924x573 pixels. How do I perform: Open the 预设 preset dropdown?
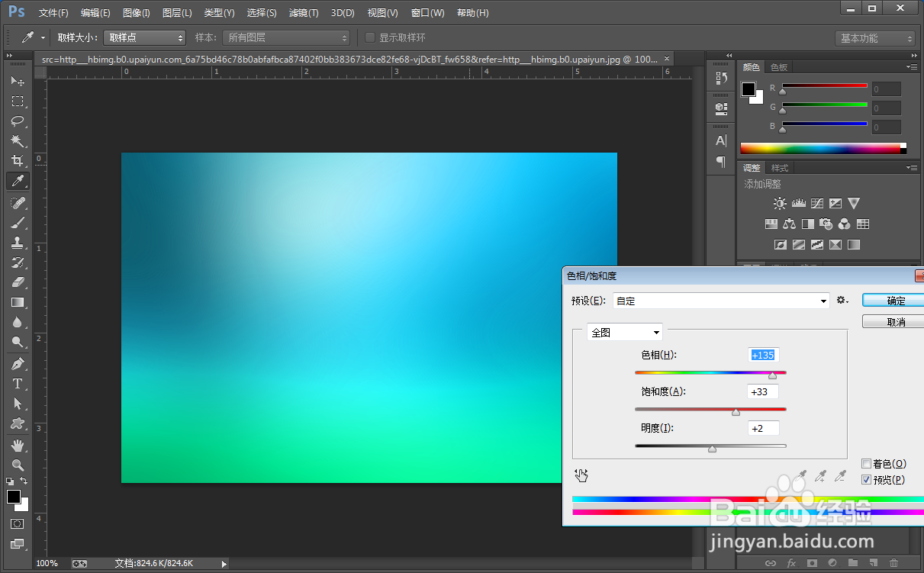pos(721,301)
